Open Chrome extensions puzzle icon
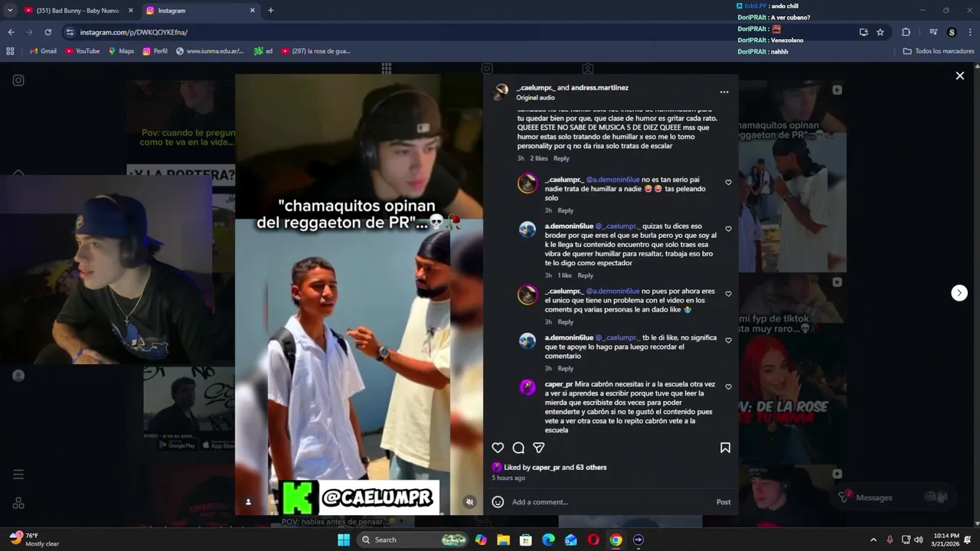Screen dimensions: 980x551 click(906, 32)
